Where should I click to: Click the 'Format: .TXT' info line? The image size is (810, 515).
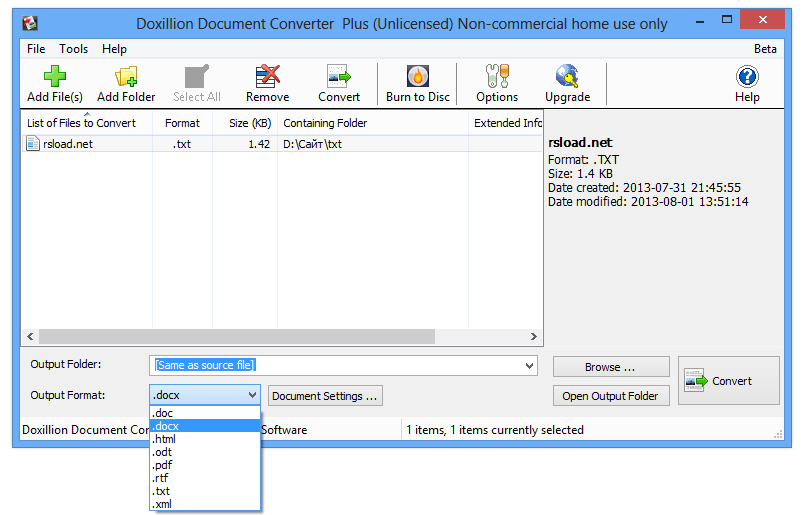click(583, 160)
